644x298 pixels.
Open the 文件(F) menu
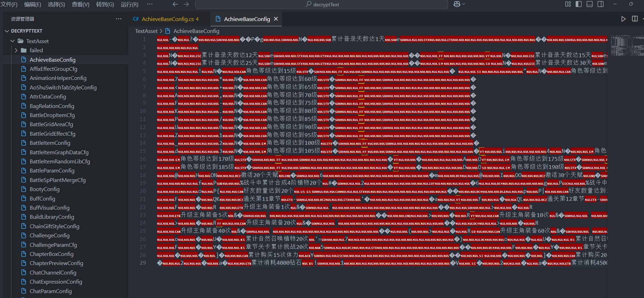pos(9,5)
